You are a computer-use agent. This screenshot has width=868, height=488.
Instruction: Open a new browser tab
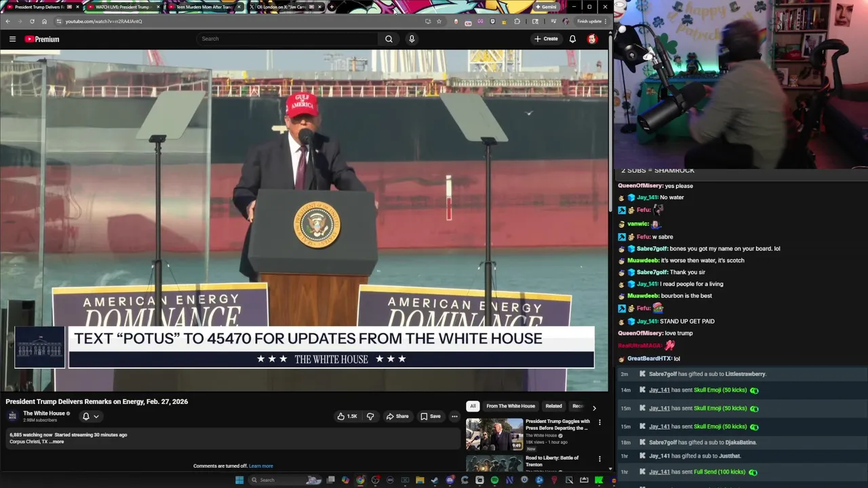pyautogui.click(x=331, y=7)
